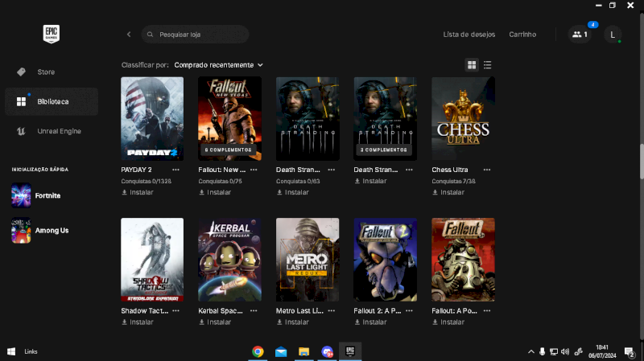This screenshot has width=644, height=361.
Task: Click the volume speaker tray icon
Action: tap(565, 351)
